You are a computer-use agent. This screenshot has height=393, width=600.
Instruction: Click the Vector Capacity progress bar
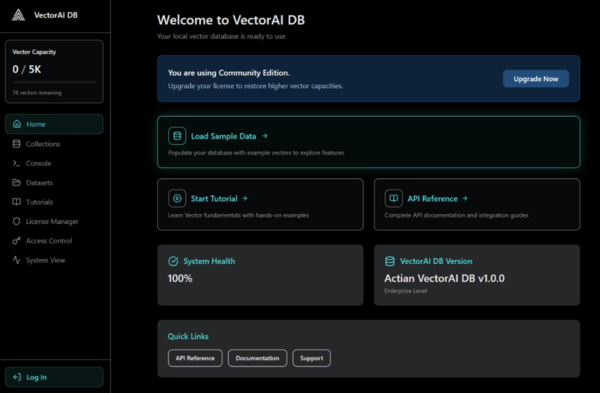54,82
